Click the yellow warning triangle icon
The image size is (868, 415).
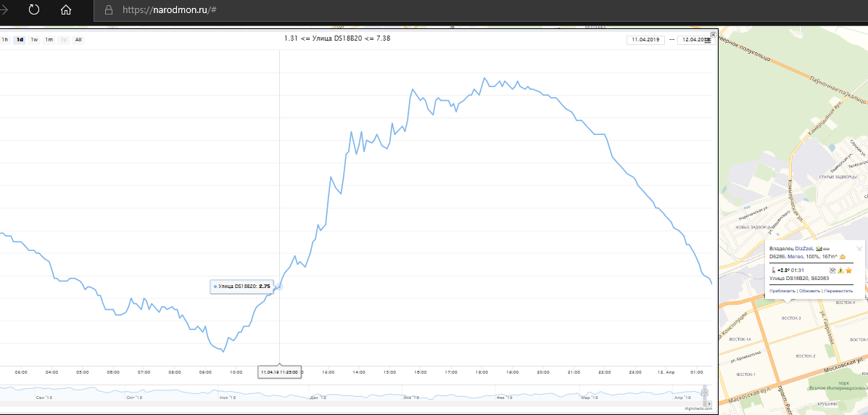pos(840,271)
